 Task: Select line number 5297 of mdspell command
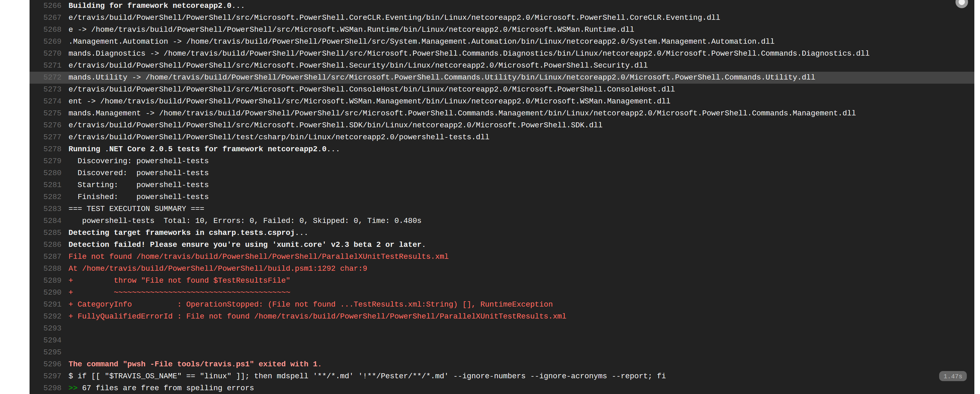[52, 376]
